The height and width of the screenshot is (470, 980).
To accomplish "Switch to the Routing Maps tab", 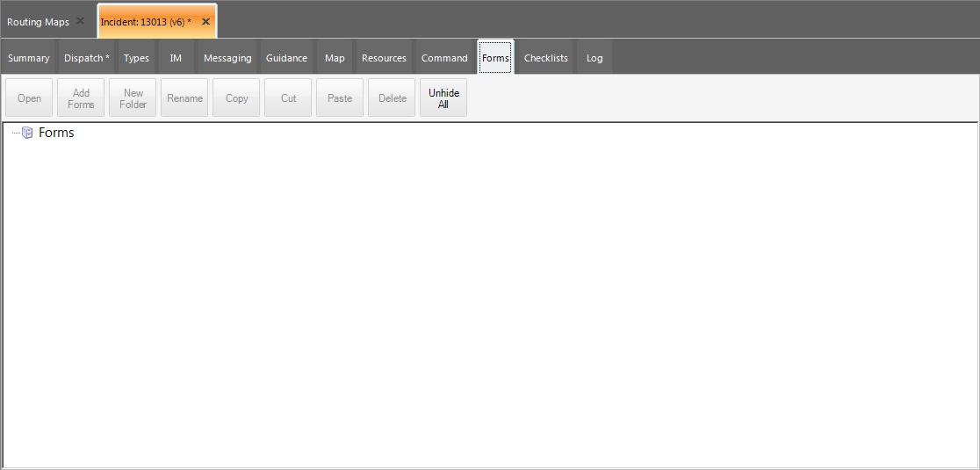I will [x=38, y=22].
